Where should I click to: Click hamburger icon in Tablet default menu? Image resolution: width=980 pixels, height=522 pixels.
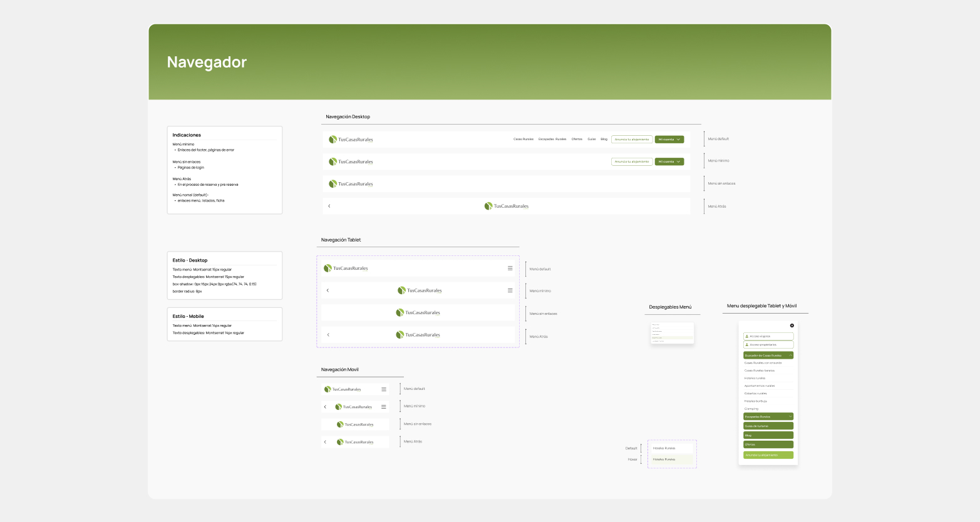point(510,269)
